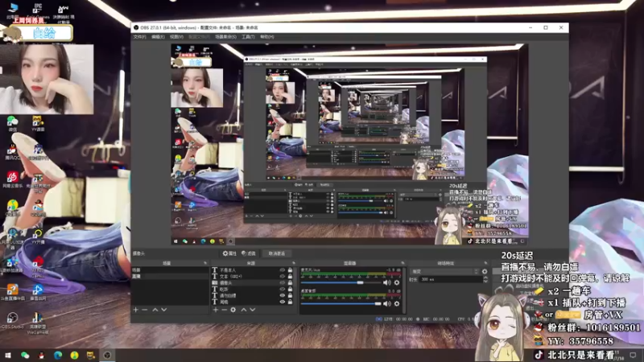This screenshot has height=362, width=644.
Task: Open WeChat from the taskbar
Action: point(25,355)
